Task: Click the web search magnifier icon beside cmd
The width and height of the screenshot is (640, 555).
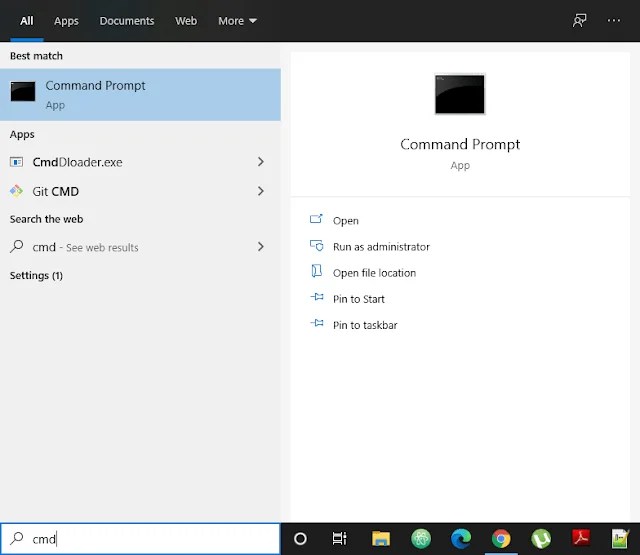Action: [16, 246]
